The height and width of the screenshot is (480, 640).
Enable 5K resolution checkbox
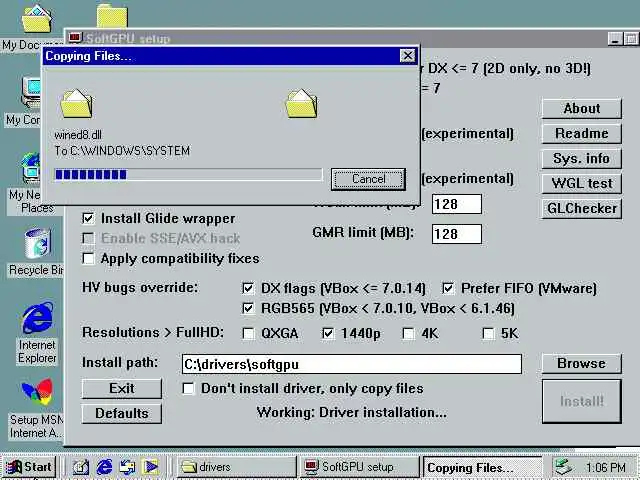[x=488, y=333]
